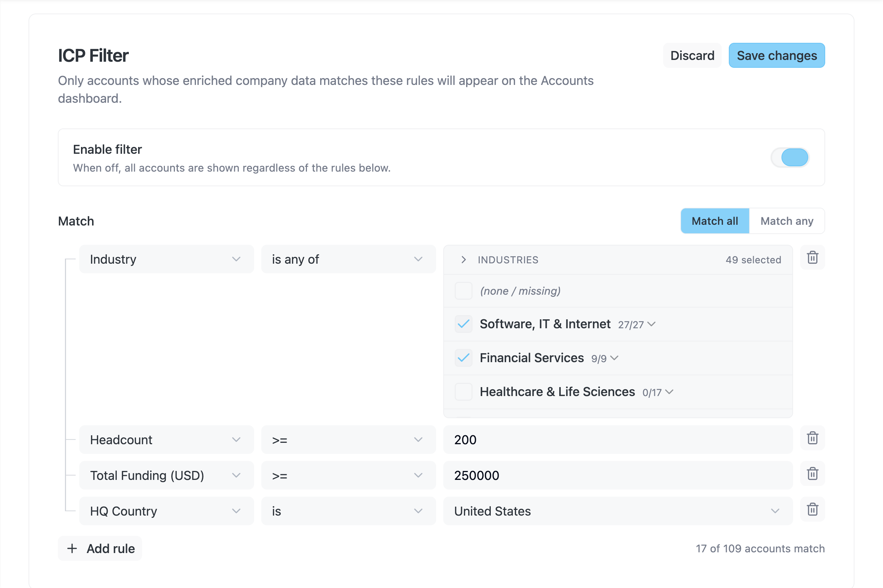This screenshot has width=883, height=588.
Task: Check the (none / missing) checkbox
Action: tap(463, 291)
